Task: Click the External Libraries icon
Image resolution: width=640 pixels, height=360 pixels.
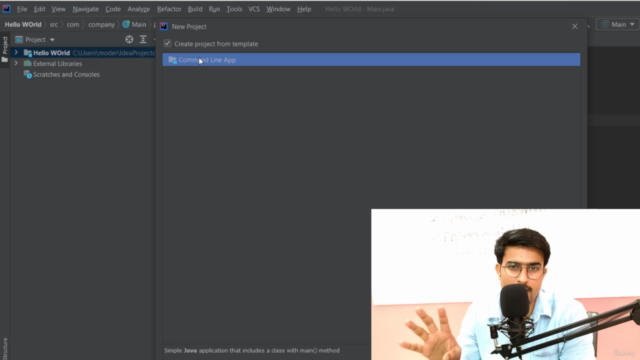Action: click(27, 63)
